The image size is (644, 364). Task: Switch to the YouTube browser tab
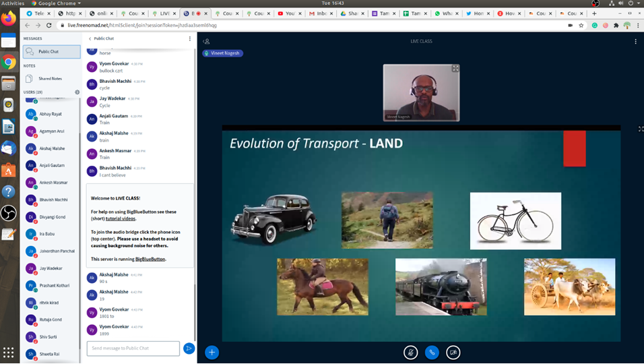coord(286,13)
